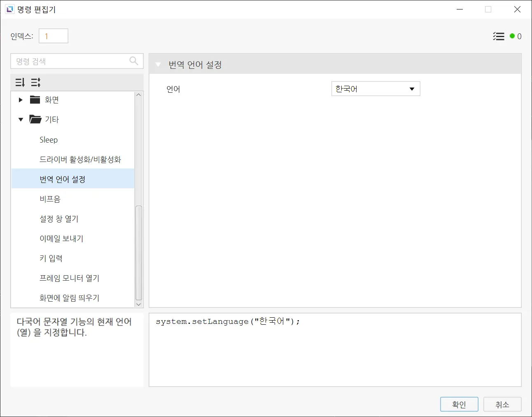Click the expand-all list icon
The image size is (532, 417).
point(20,82)
